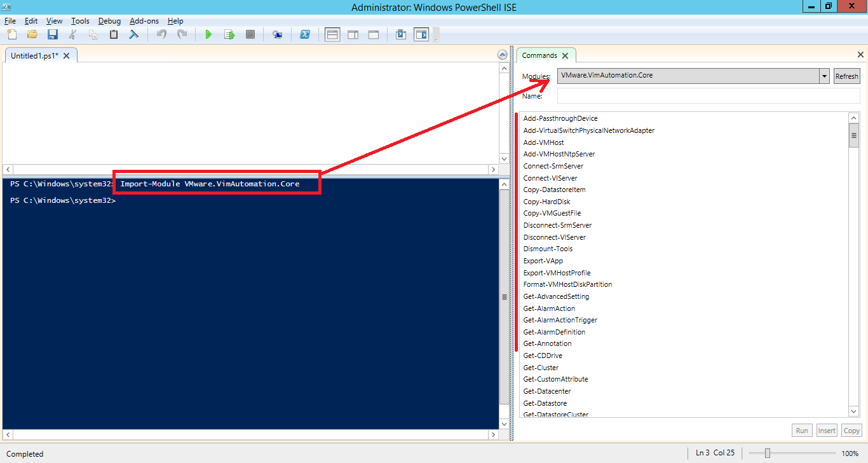This screenshot has height=463, width=868.
Task: Expand the toolbar overflow chevron
Action: (x=436, y=37)
